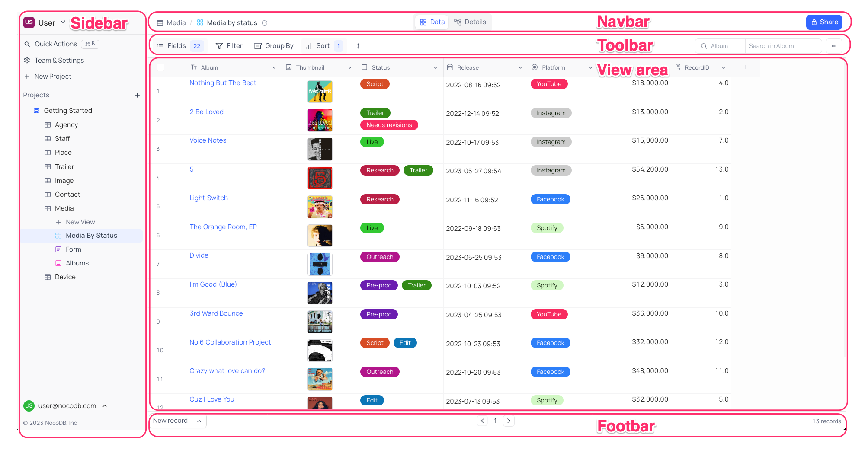Expand the Platform column menu chevron
Viewport: 868px width, 450px height.
591,68
